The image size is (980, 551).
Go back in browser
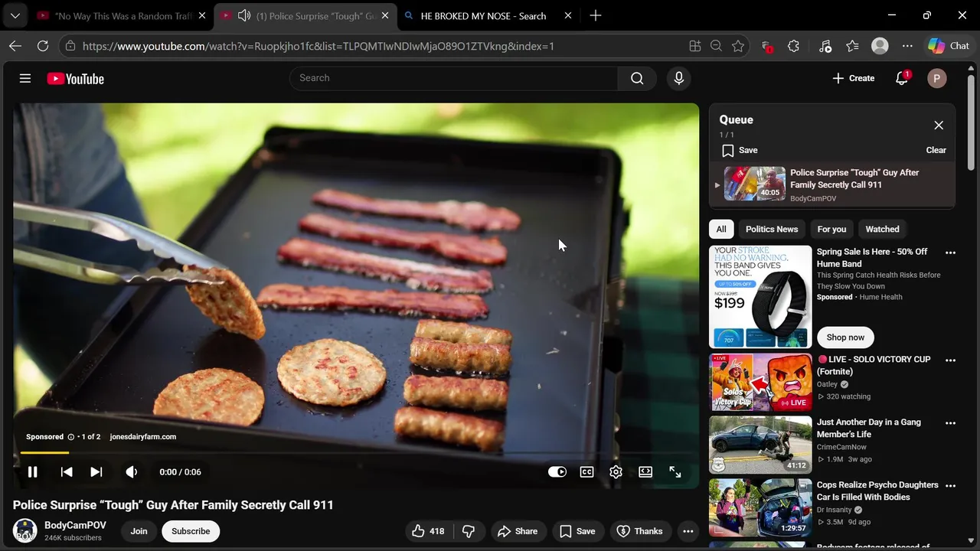pos(15,46)
